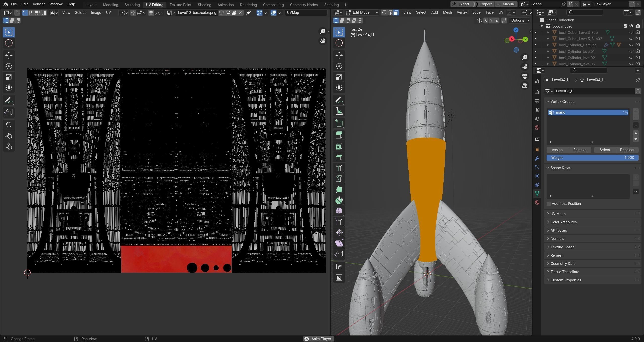Image resolution: width=644 pixels, height=342 pixels.
Task: Open the Material properties tab icon
Action: pos(537,203)
